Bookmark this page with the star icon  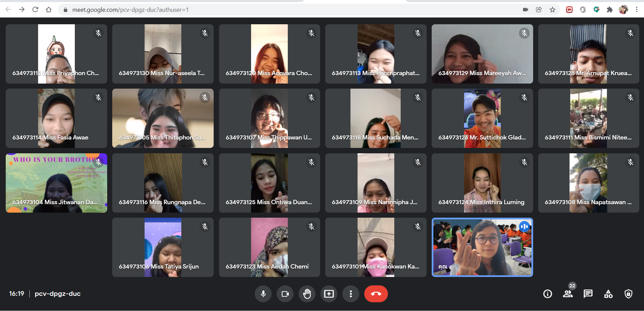(552, 10)
